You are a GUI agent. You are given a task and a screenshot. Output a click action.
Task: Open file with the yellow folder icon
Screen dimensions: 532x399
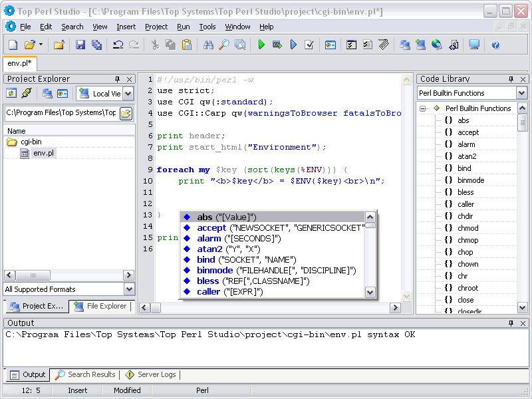click(x=30, y=45)
